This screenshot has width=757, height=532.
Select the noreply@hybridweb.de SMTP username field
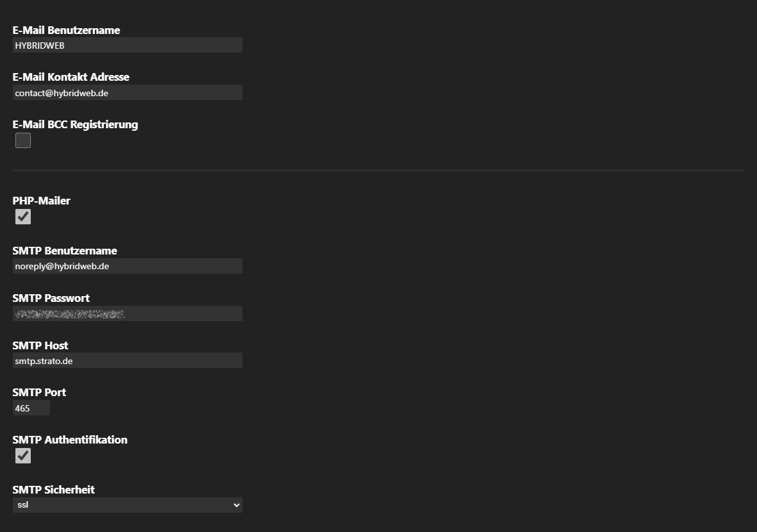[x=128, y=266]
